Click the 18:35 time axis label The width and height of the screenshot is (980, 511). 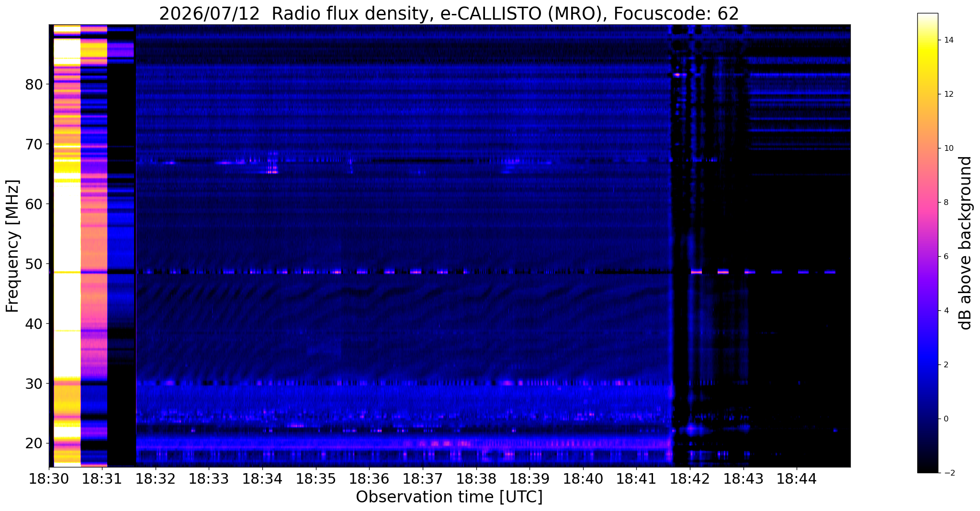pyautogui.click(x=316, y=479)
